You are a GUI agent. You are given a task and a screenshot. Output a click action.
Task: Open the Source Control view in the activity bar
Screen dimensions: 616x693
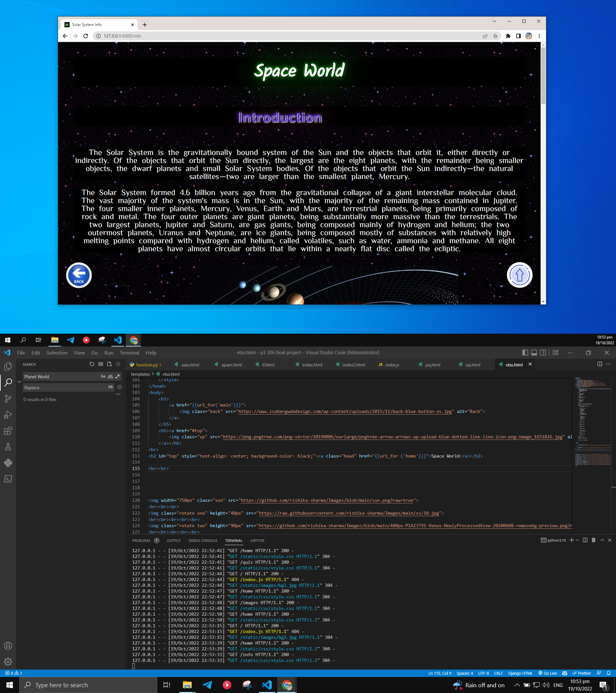[8, 399]
